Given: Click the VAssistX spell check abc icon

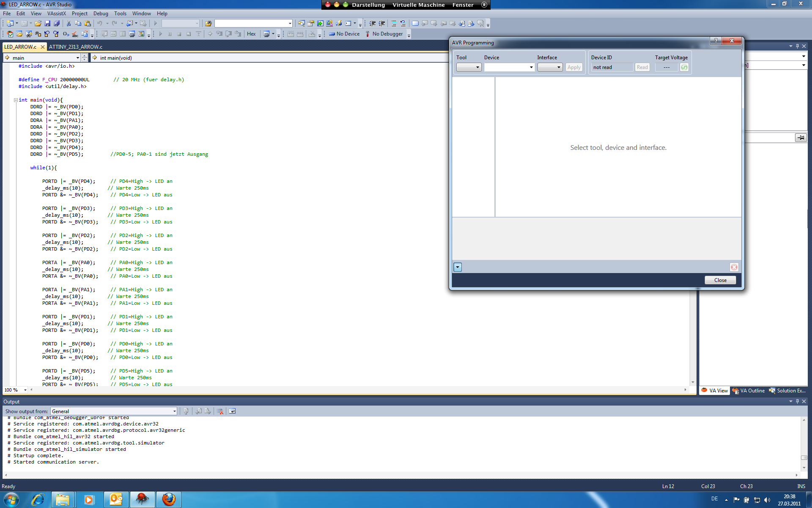Looking at the screenshot, I should coord(75,34).
